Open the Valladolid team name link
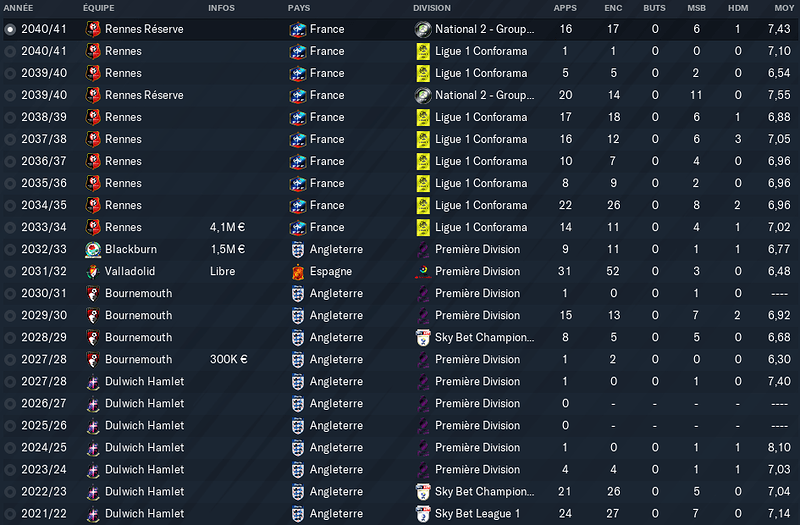Viewport: 800px width, 525px height. point(130,271)
